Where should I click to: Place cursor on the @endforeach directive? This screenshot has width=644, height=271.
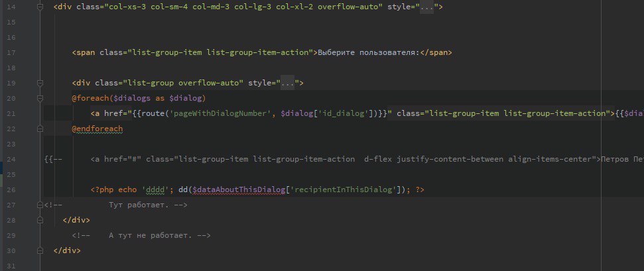97,129
